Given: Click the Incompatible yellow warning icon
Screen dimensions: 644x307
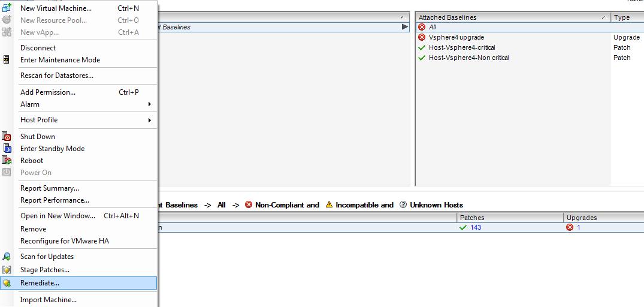Looking at the screenshot, I should 329,204.
